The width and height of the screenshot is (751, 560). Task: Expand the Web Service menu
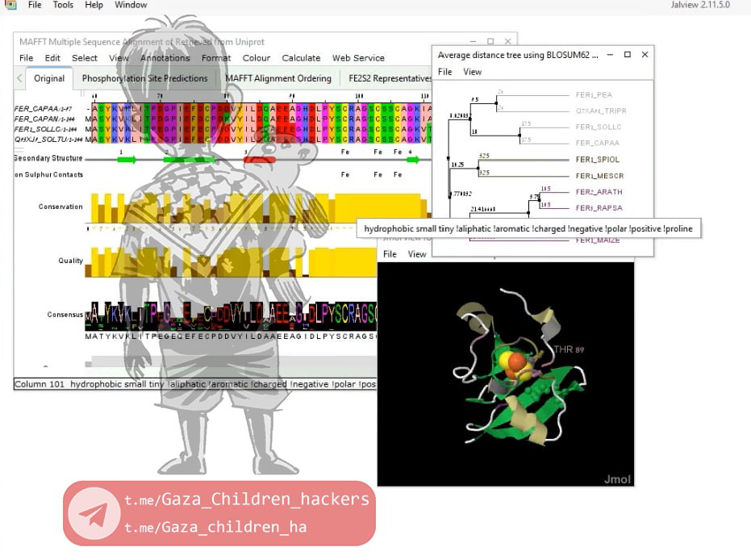coord(360,58)
